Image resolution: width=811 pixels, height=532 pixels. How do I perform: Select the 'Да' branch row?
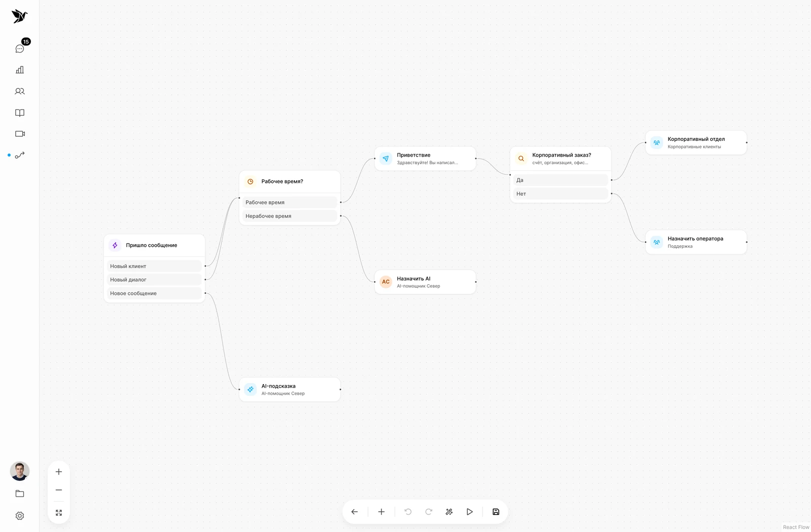561,180
